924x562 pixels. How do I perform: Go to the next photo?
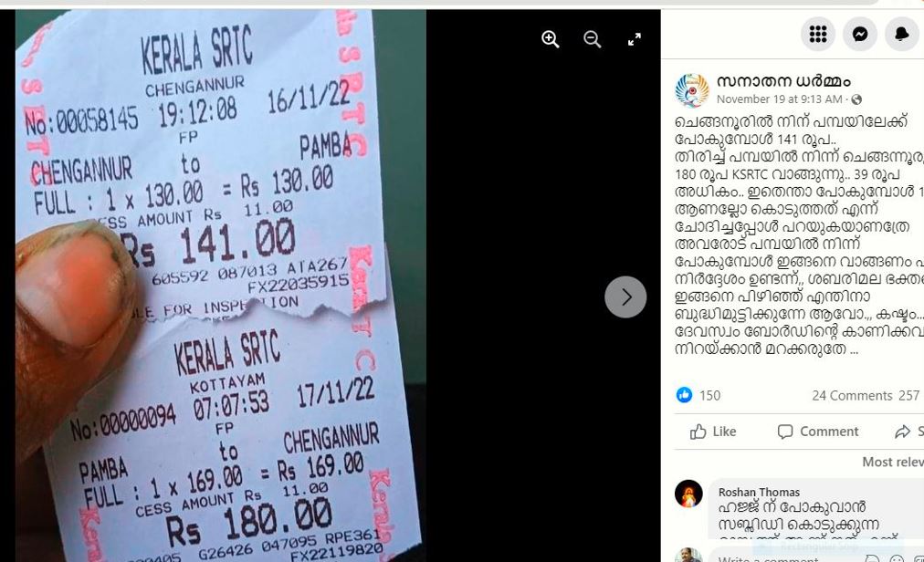click(x=625, y=297)
